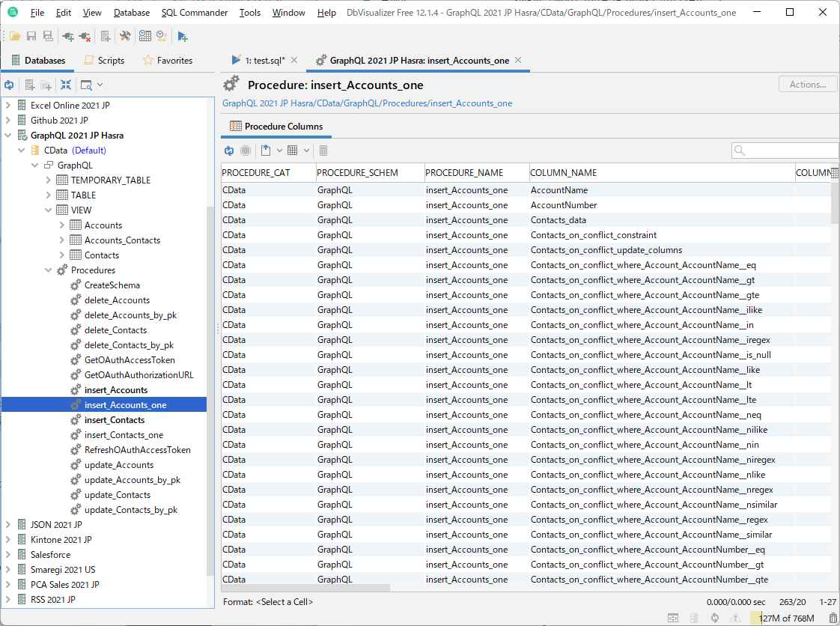Open the grid layout dropdown arrow
This screenshot has width=840, height=626.
306,151
